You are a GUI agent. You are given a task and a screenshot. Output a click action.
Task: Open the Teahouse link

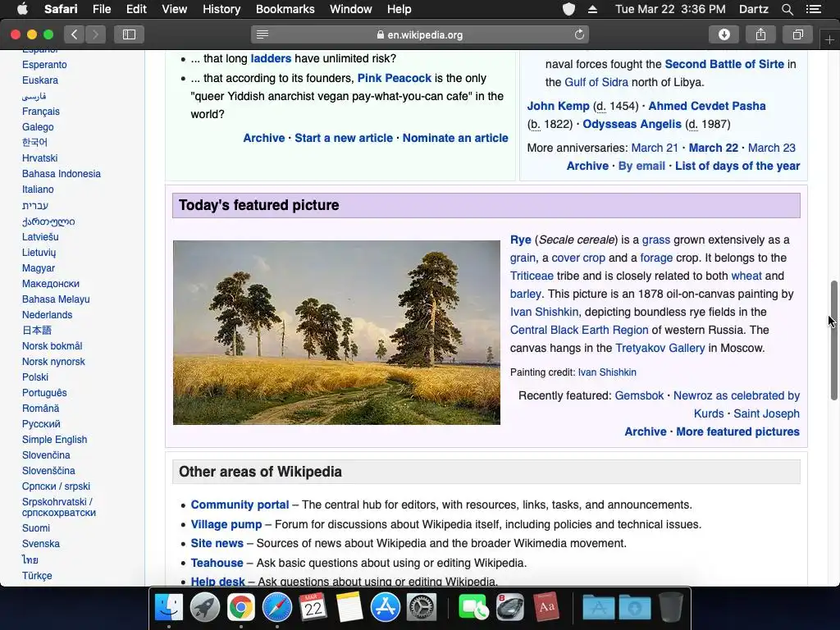[x=217, y=563]
